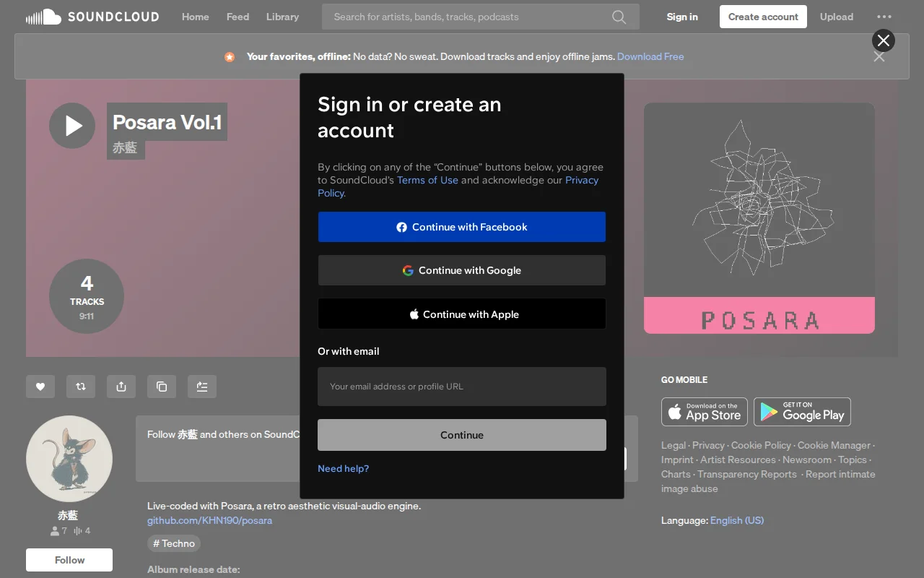Open Artist Resources footer link
This screenshot has width=924, height=578.
(738, 460)
